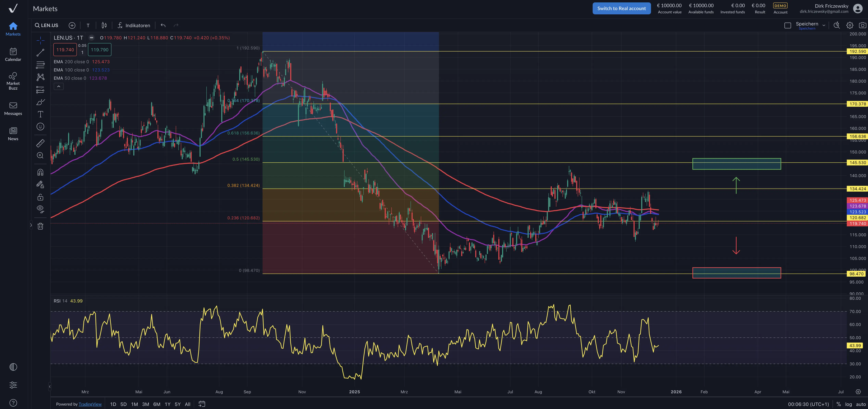The image size is (868, 409).
Task: Open the candlestick chart type menu
Action: tap(104, 25)
